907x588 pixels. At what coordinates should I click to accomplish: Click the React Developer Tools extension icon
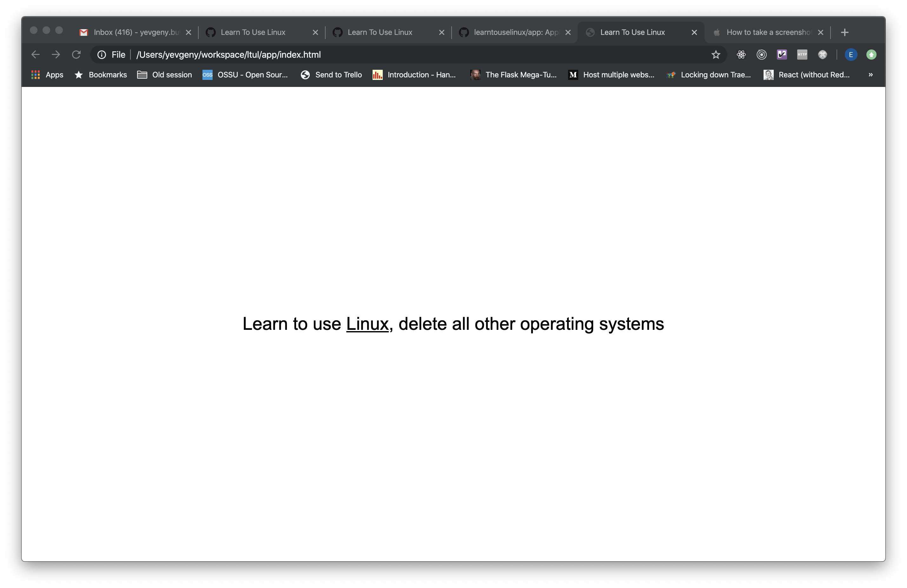(741, 55)
